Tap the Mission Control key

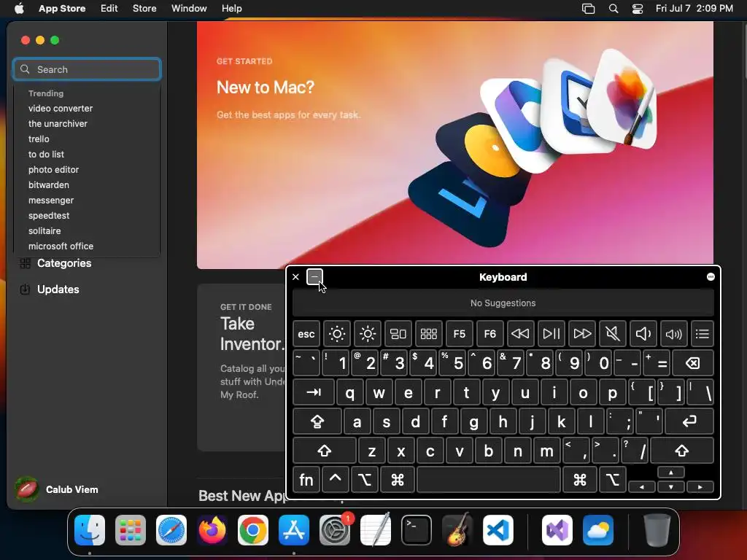398,334
